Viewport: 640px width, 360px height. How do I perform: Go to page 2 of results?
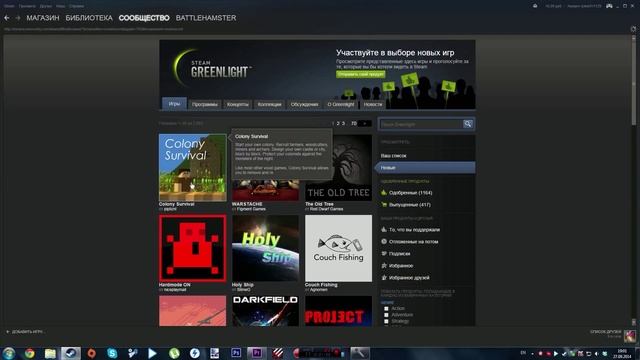338,123
